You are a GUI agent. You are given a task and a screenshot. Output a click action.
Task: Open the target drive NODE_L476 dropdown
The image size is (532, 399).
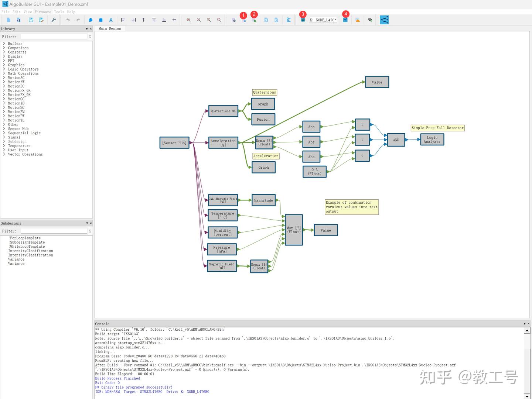(323, 20)
